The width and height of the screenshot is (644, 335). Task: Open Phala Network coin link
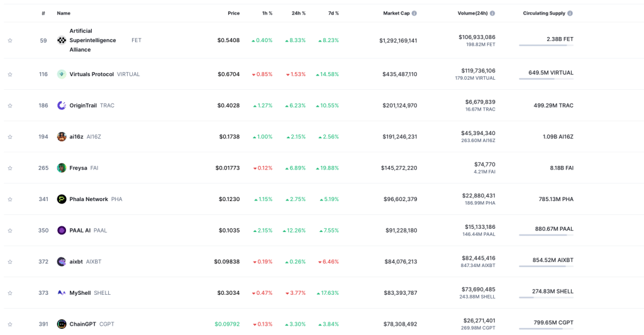click(89, 199)
